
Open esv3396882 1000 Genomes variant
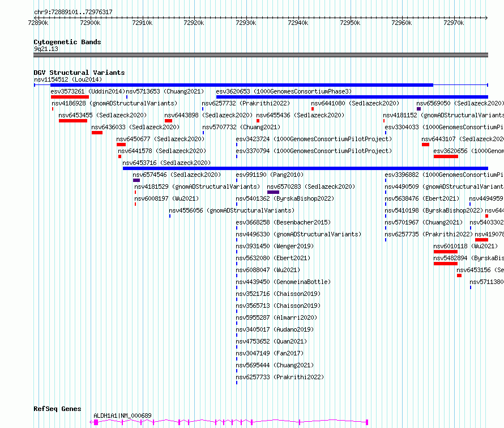coord(444,175)
